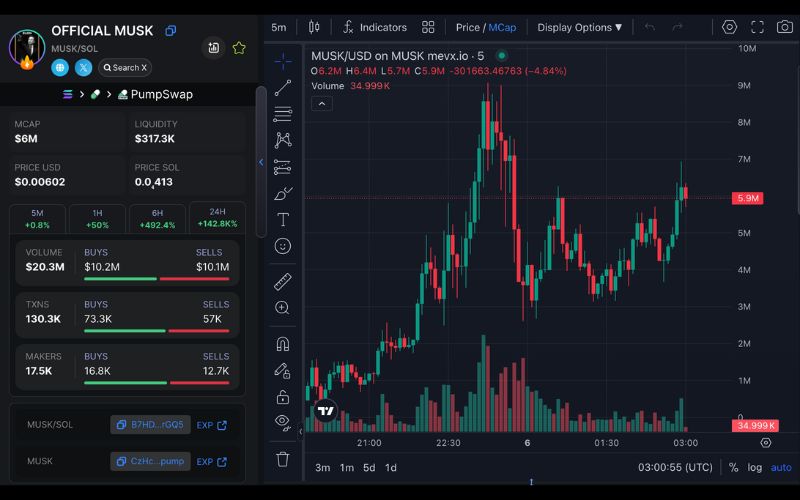Viewport: 800px width, 500px height.
Task: Select the trend line tool
Action: [283, 88]
